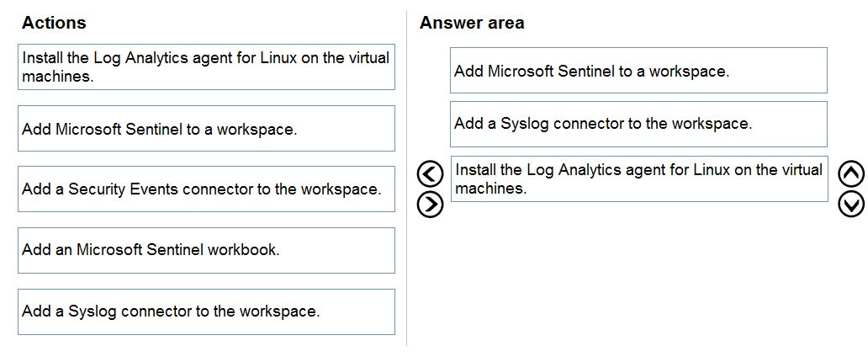Select 'Add a Security Events connector' action

206,189
